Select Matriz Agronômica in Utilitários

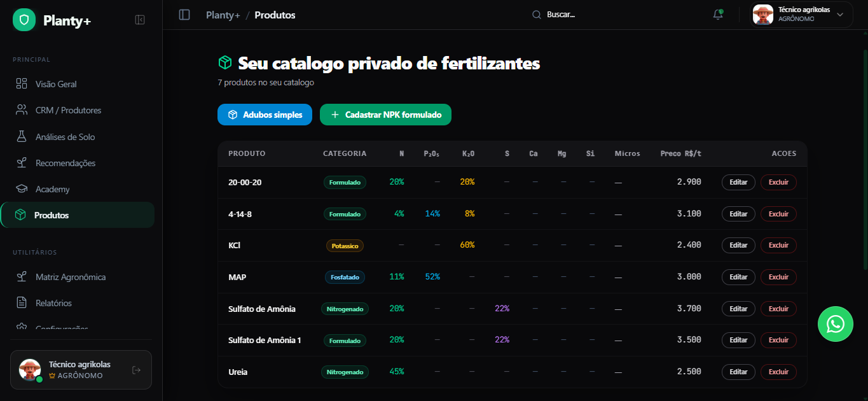(71, 277)
